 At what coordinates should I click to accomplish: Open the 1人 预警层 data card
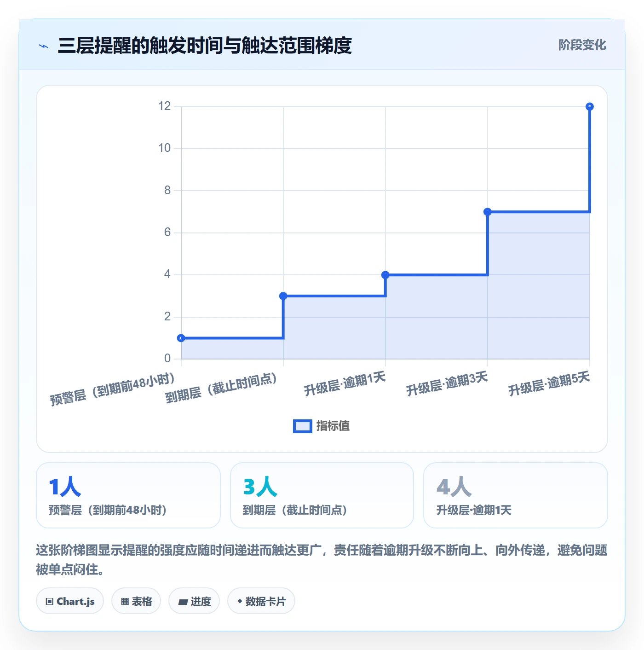[x=128, y=495]
